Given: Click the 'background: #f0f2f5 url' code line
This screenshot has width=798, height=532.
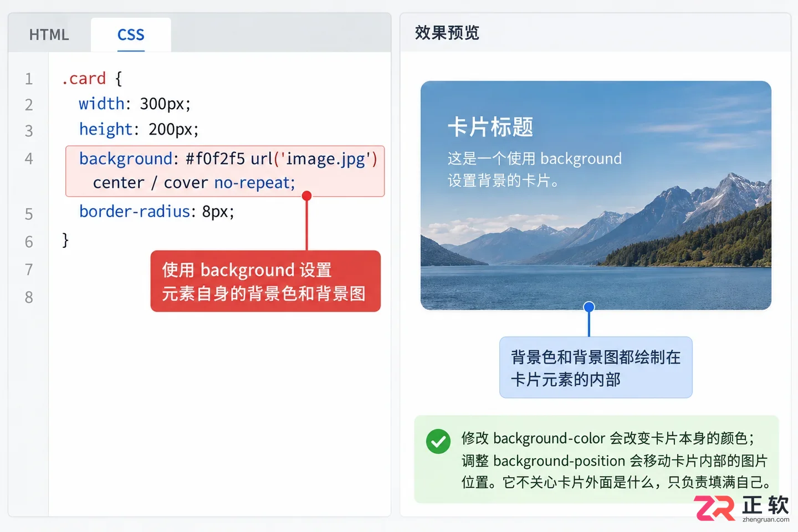Looking at the screenshot, I should (228, 159).
